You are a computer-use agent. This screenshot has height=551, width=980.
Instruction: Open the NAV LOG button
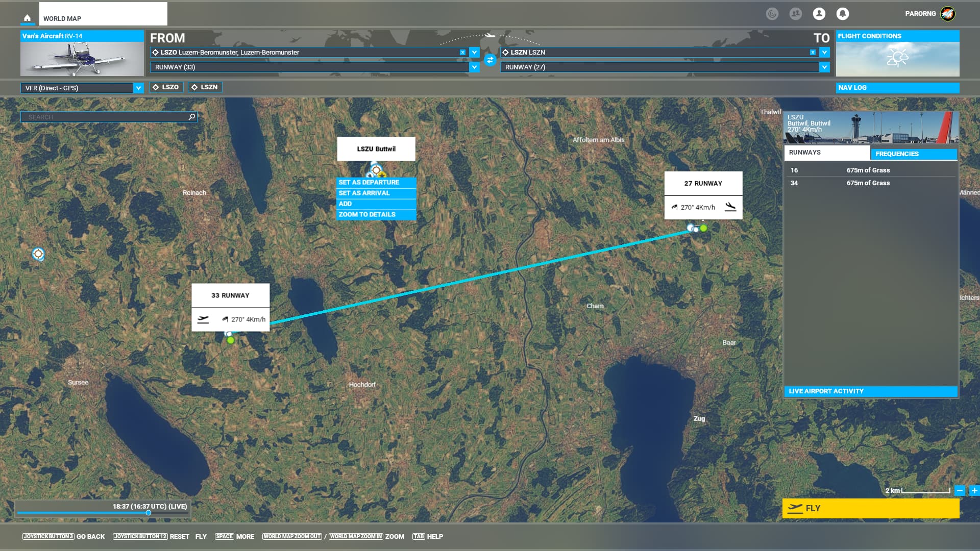tap(897, 88)
